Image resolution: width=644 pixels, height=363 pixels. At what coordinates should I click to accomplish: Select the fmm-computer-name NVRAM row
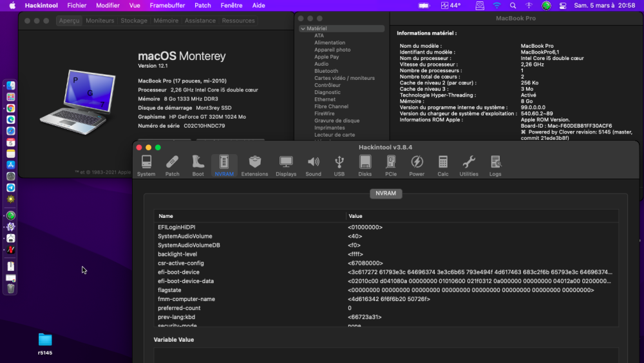point(386,299)
